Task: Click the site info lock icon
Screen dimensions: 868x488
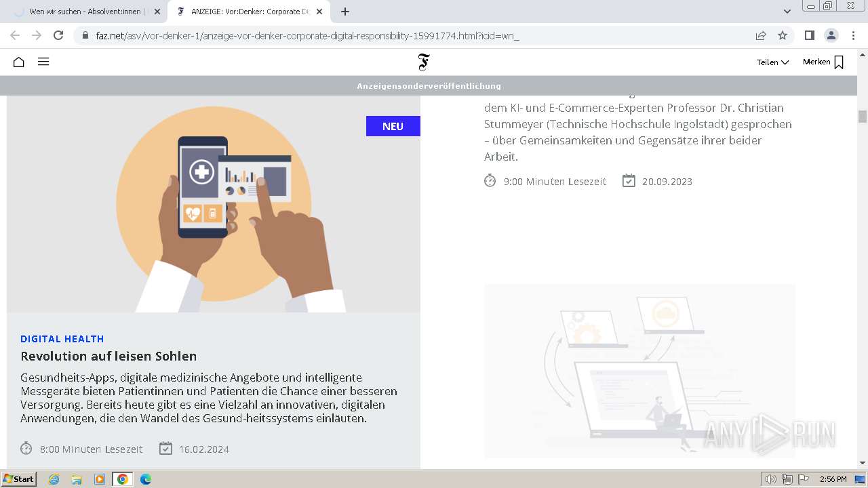Action: pos(85,35)
